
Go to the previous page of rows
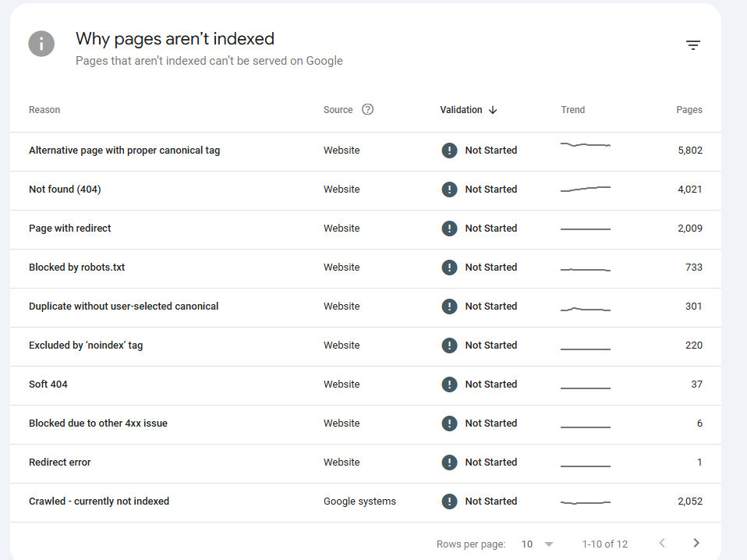pos(662,543)
